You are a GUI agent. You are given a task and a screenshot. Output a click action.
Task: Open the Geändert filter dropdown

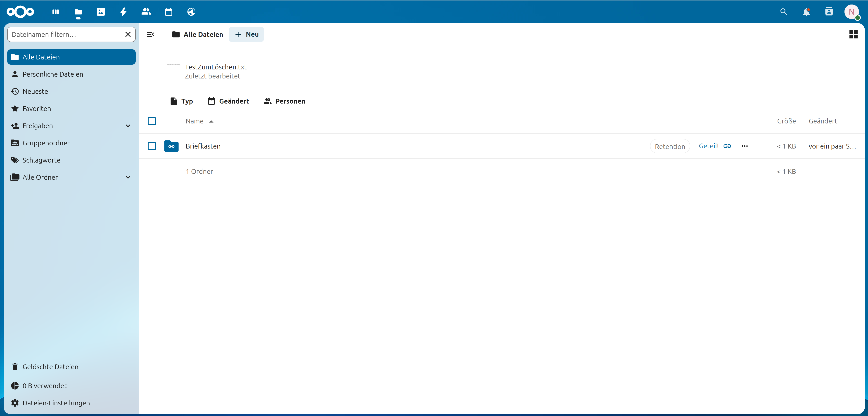click(x=228, y=101)
